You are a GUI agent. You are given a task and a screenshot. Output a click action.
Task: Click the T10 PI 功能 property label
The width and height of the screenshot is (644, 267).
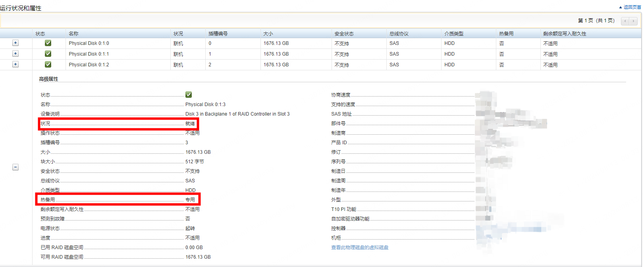[x=344, y=209]
